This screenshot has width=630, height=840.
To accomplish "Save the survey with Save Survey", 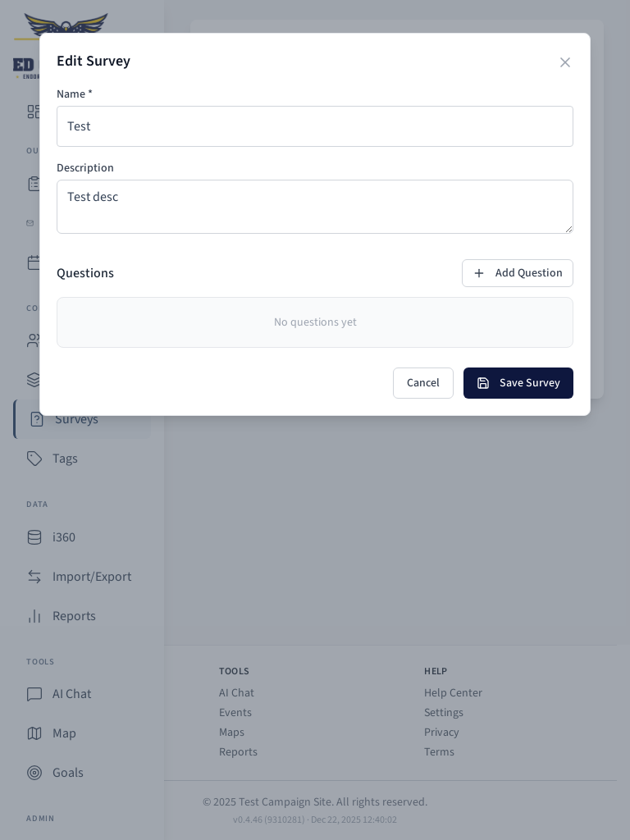I will point(518,383).
